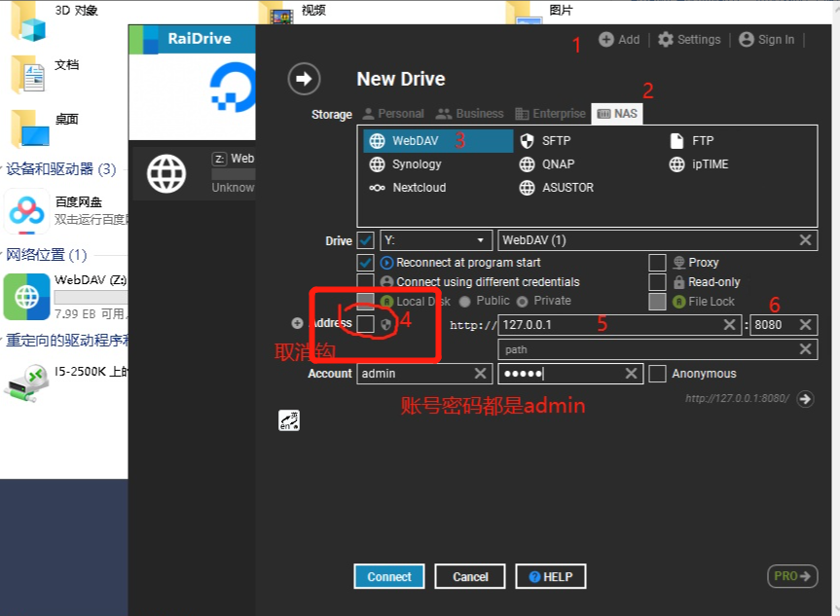840x616 pixels.
Task: Switch to the Personal storage tab
Action: pos(393,114)
